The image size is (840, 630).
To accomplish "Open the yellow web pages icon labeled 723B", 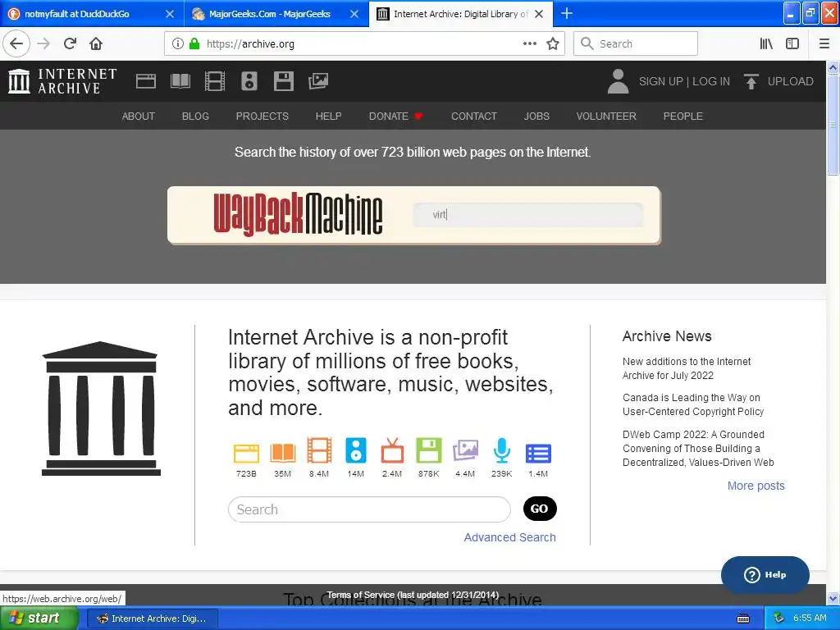I will click(x=246, y=453).
